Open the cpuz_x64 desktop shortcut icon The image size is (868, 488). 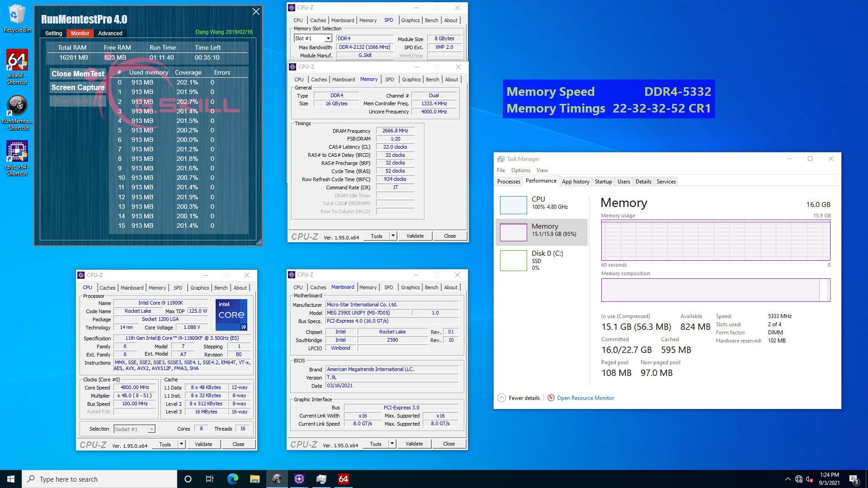pyautogui.click(x=17, y=152)
